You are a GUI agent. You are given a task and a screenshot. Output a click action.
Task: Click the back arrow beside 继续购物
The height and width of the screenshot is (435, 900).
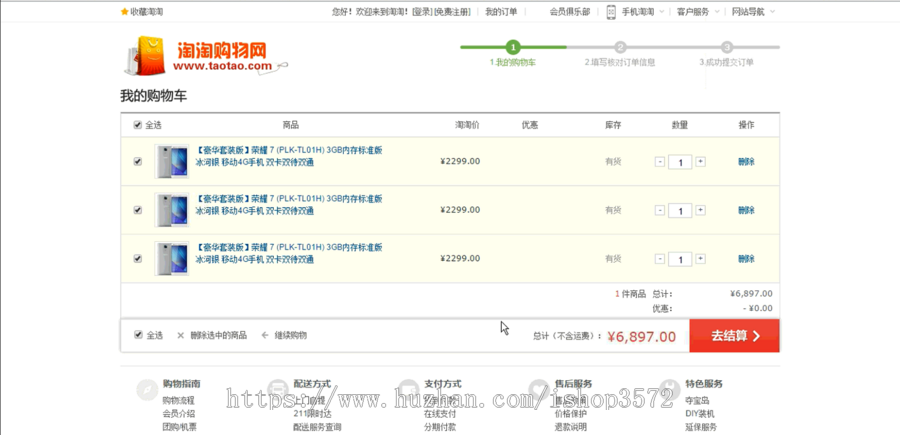(x=265, y=335)
